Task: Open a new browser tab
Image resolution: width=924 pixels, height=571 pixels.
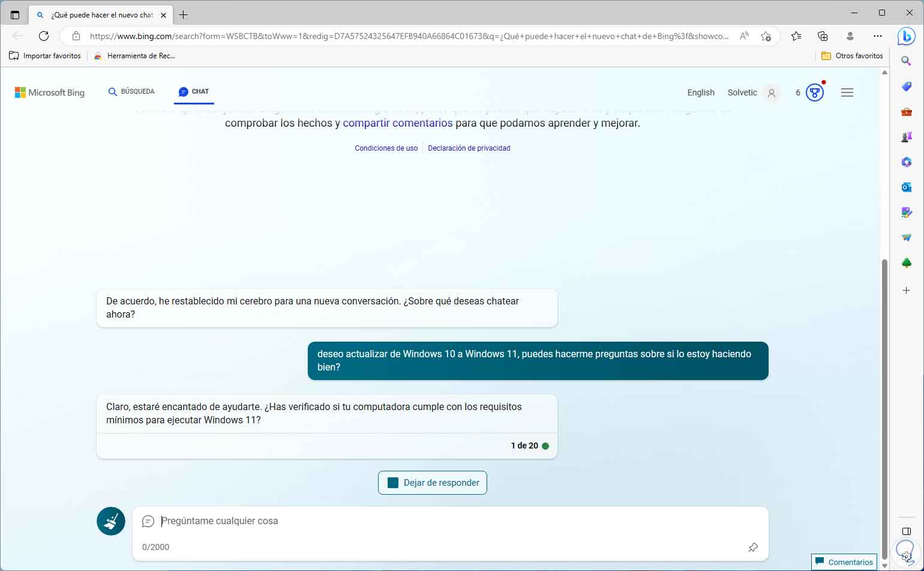Action: point(184,15)
